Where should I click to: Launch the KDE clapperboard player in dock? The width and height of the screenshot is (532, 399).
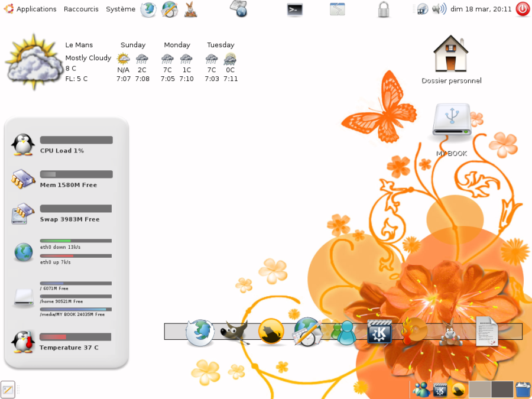point(379,332)
